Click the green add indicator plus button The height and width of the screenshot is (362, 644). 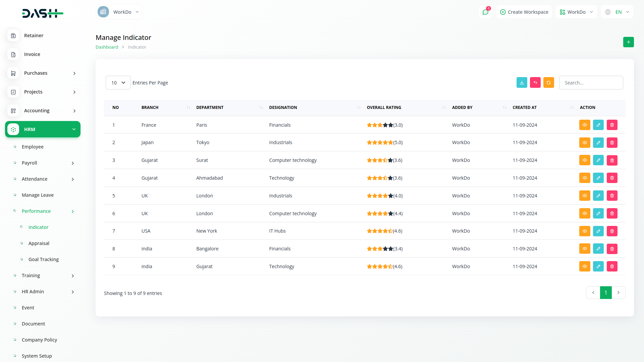click(x=628, y=42)
